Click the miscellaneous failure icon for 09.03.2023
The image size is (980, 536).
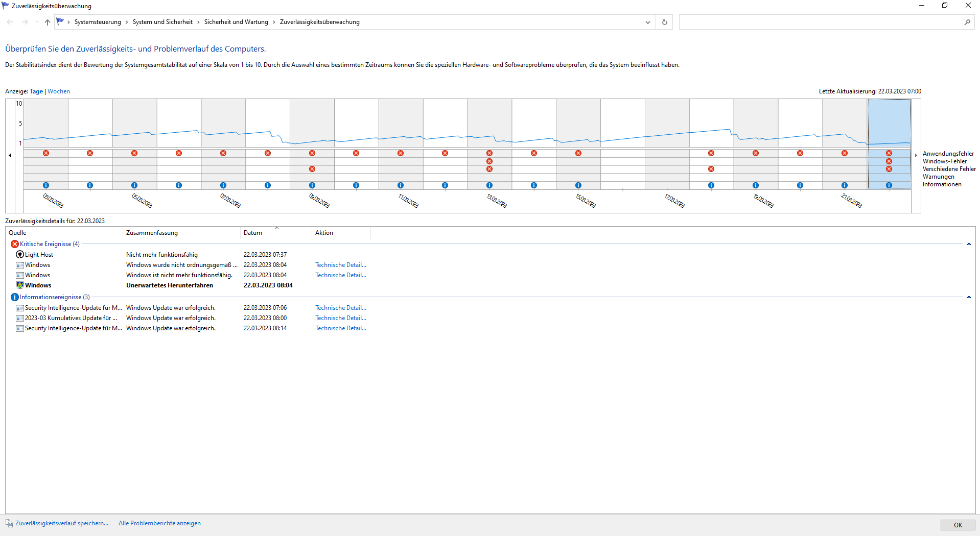point(312,169)
